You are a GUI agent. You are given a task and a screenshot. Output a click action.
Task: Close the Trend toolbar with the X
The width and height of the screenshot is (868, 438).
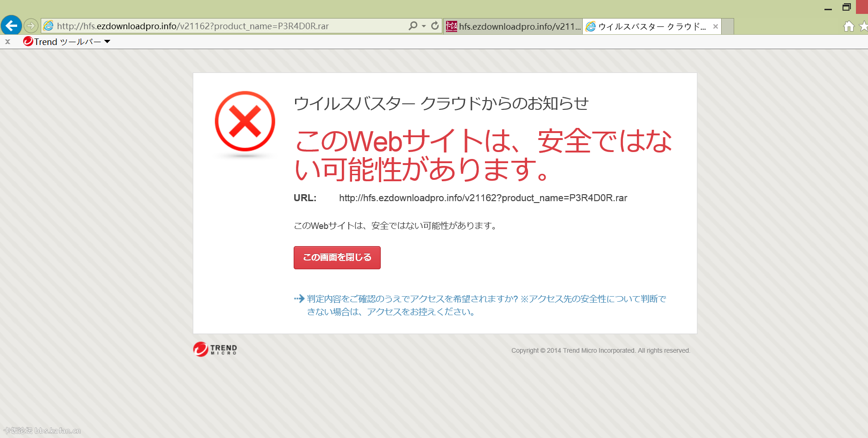(7, 42)
